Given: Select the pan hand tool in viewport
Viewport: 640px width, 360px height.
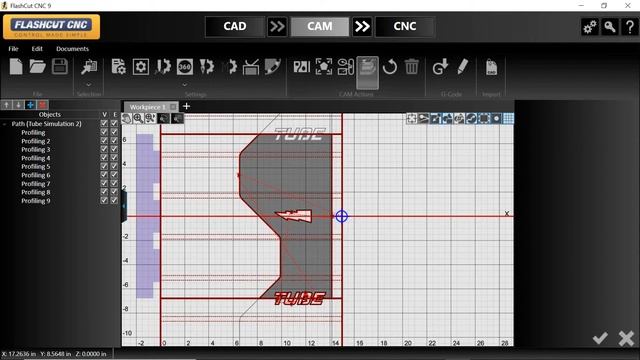Looking at the screenshot, I should [x=127, y=119].
